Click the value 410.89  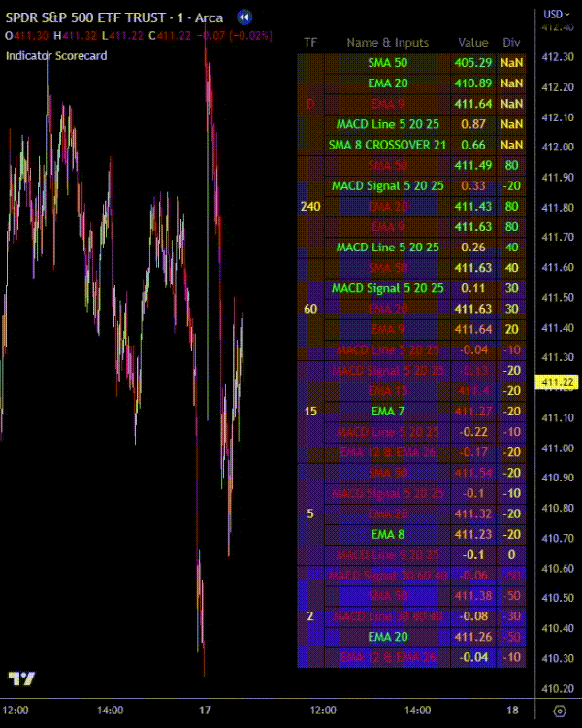click(473, 83)
